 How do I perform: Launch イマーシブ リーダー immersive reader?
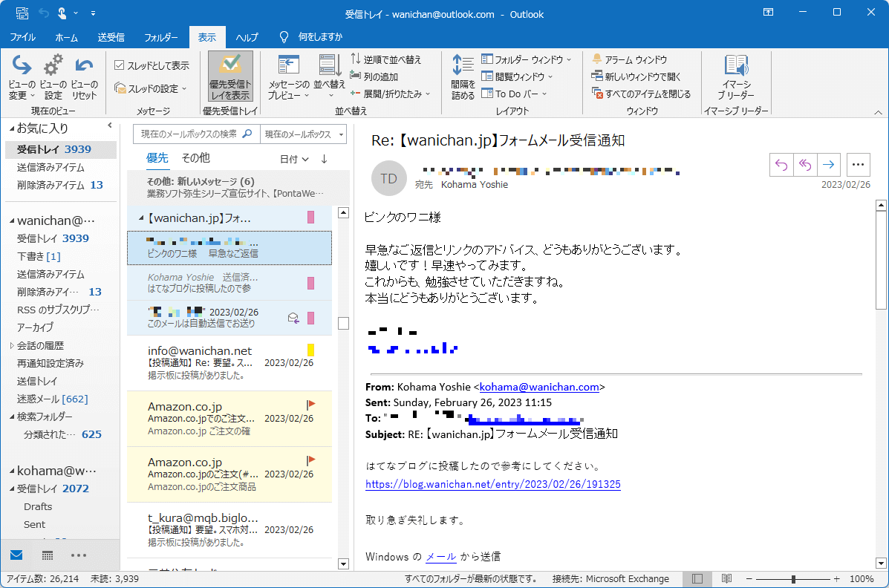click(736, 77)
